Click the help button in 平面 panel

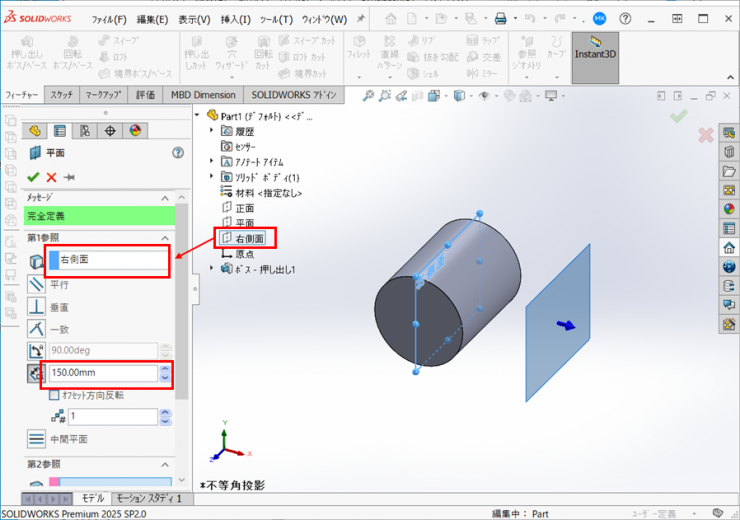coord(178,153)
